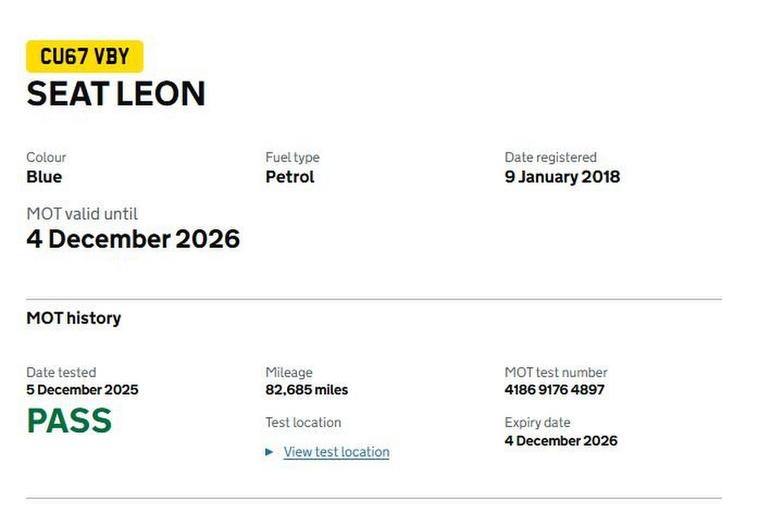Image resolution: width=759 pixels, height=514 pixels.
Task: Select the 9 January 2018 date
Action: coord(562,177)
